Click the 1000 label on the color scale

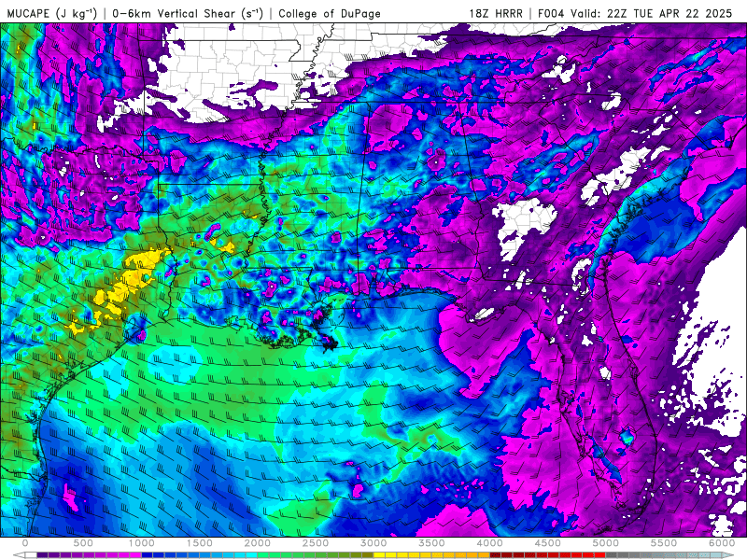(x=142, y=543)
